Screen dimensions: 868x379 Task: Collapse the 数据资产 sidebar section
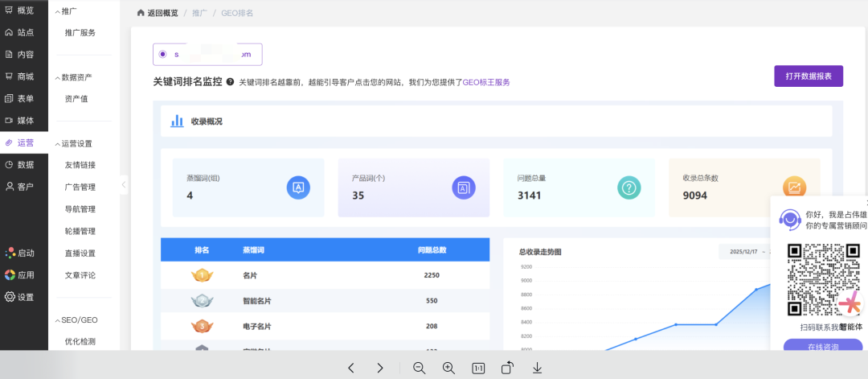tap(57, 77)
